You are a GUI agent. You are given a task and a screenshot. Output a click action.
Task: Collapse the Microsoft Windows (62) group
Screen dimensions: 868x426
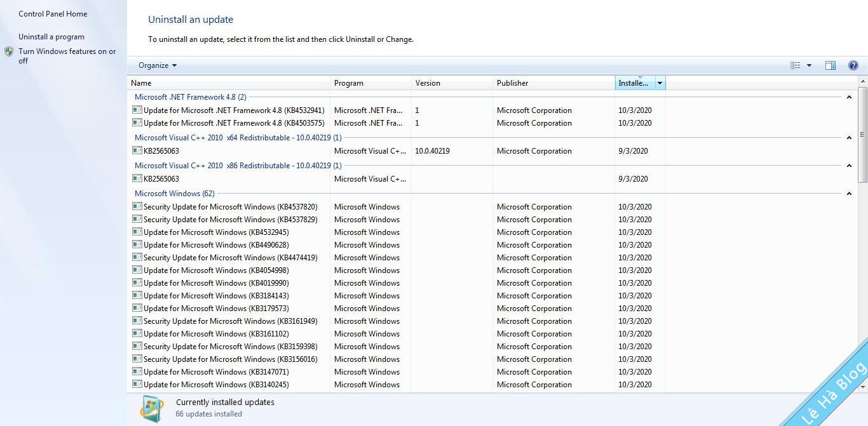point(849,194)
